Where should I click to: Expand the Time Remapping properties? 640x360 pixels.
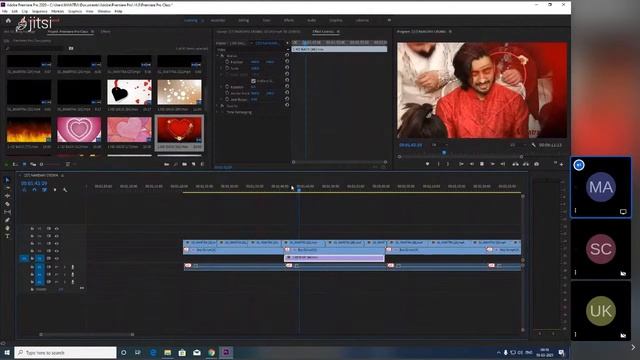[218, 112]
